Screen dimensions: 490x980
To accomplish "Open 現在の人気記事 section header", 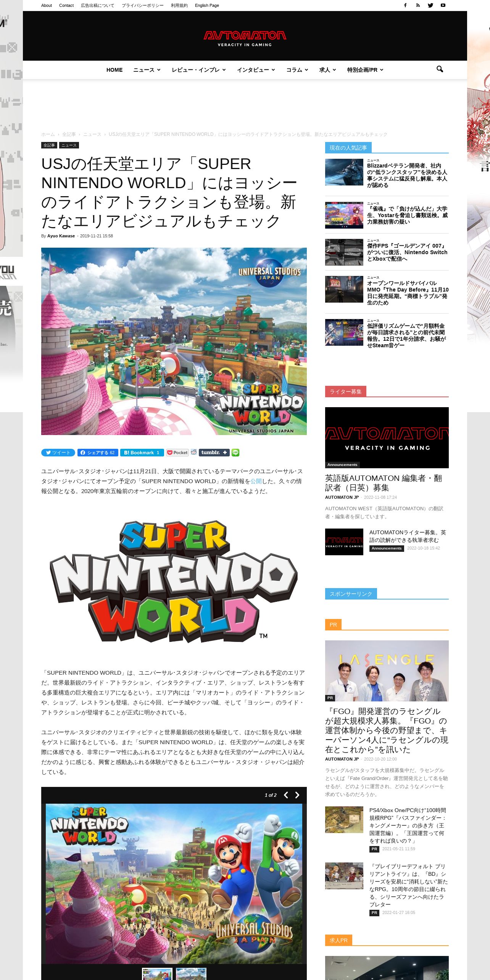I will 348,148.
